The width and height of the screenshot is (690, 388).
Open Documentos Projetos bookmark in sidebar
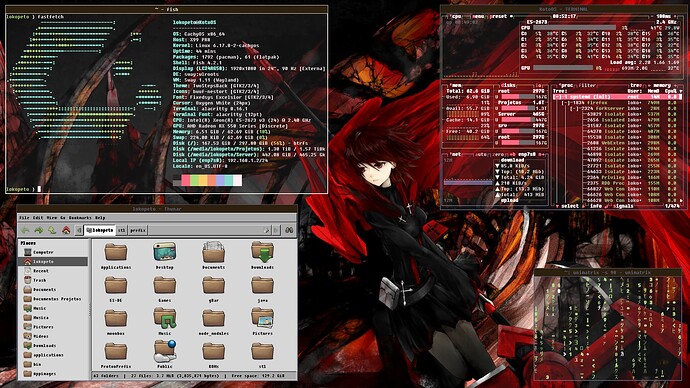pos(52,299)
